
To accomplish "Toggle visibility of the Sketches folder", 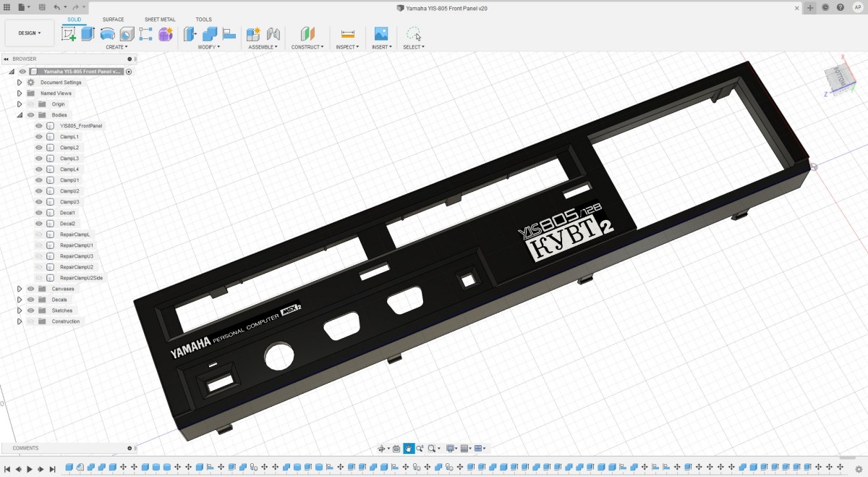I will 30,311.
